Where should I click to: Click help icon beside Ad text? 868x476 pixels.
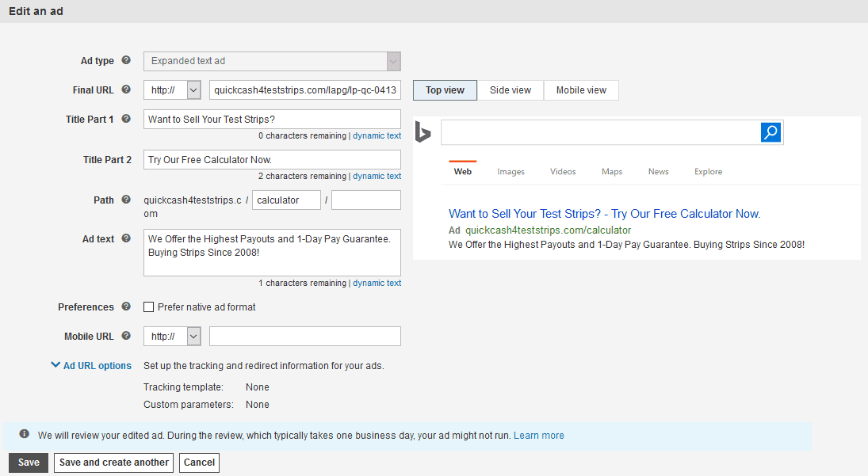[x=126, y=238]
